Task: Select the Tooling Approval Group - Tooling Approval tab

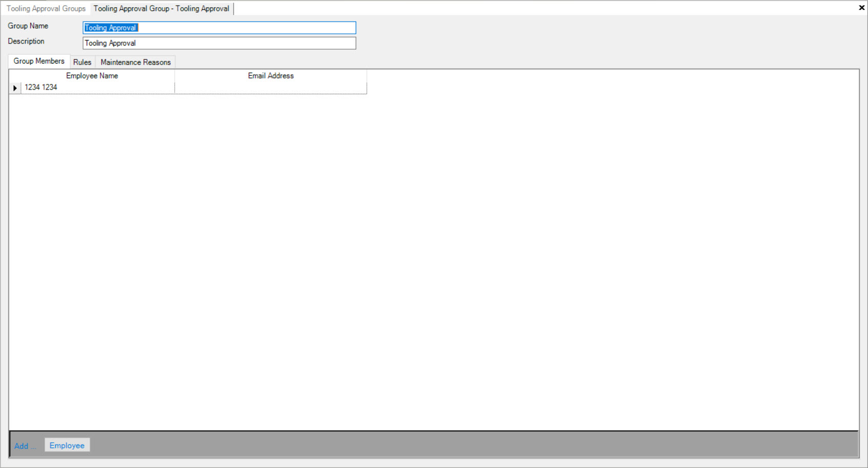Action: [161, 9]
